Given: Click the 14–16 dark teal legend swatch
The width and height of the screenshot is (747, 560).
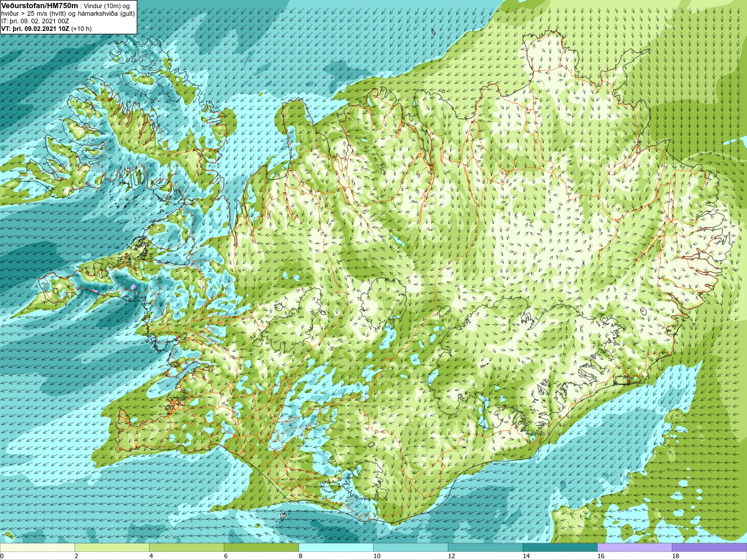Looking at the screenshot, I should coord(560,548).
